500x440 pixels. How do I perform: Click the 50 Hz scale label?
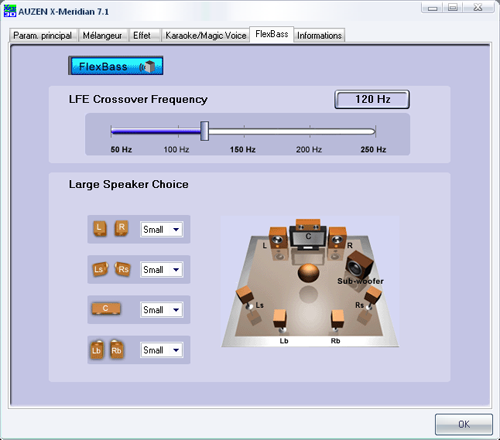click(121, 149)
